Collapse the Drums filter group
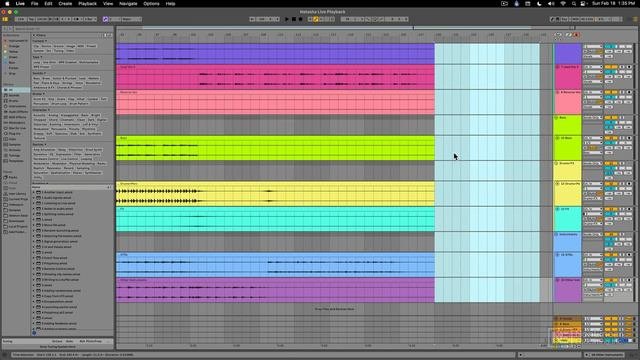Screen dimensions: 640x360 [x=38, y=94]
